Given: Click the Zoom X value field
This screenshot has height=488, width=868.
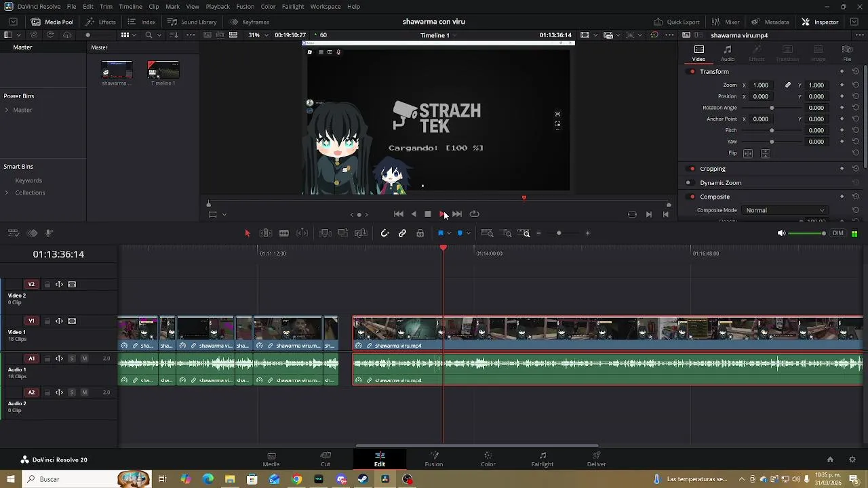Looking at the screenshot, I should (x=762, y=85).
